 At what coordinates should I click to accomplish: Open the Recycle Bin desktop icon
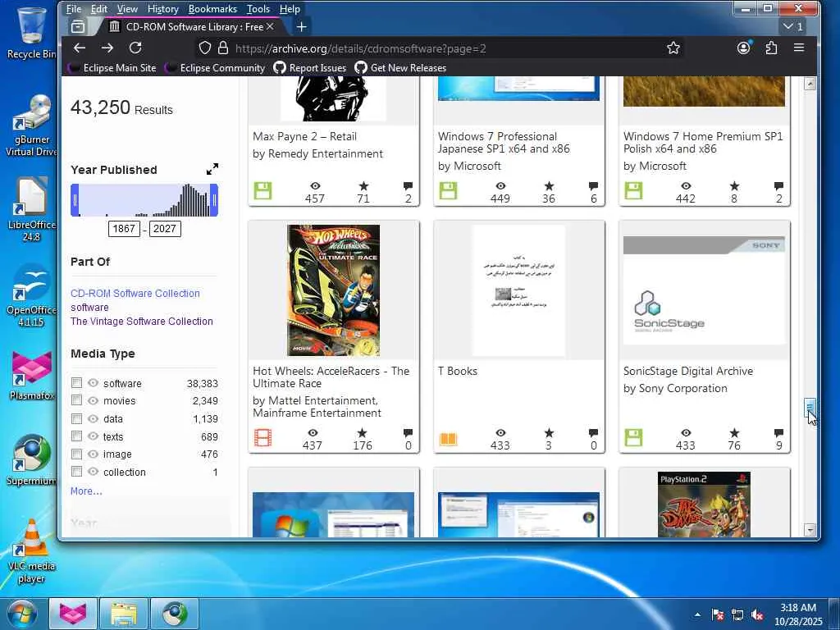[31, 32]
